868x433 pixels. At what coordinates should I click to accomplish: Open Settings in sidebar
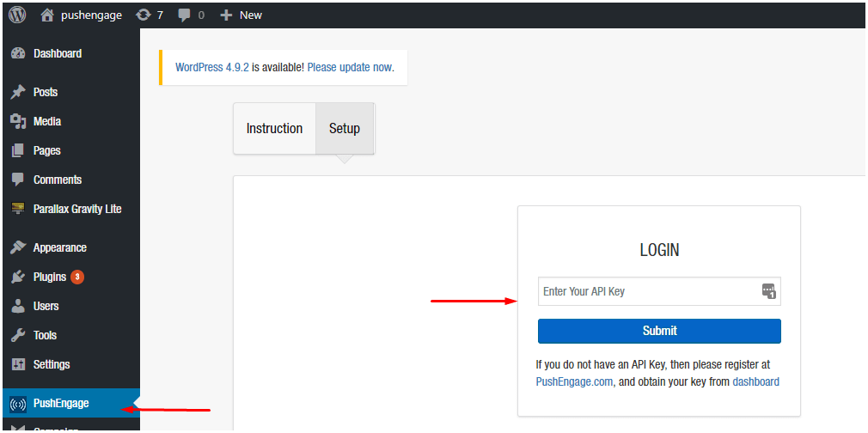[52, 364]
